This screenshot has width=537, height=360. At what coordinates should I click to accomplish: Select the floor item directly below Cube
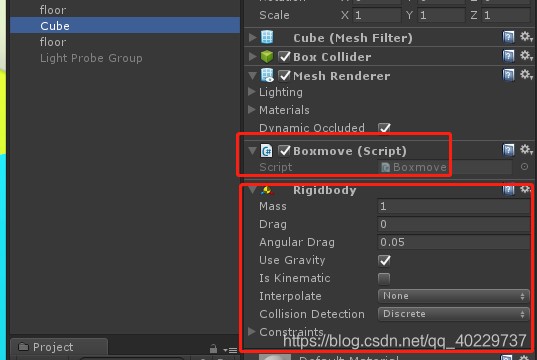point(125,41)
